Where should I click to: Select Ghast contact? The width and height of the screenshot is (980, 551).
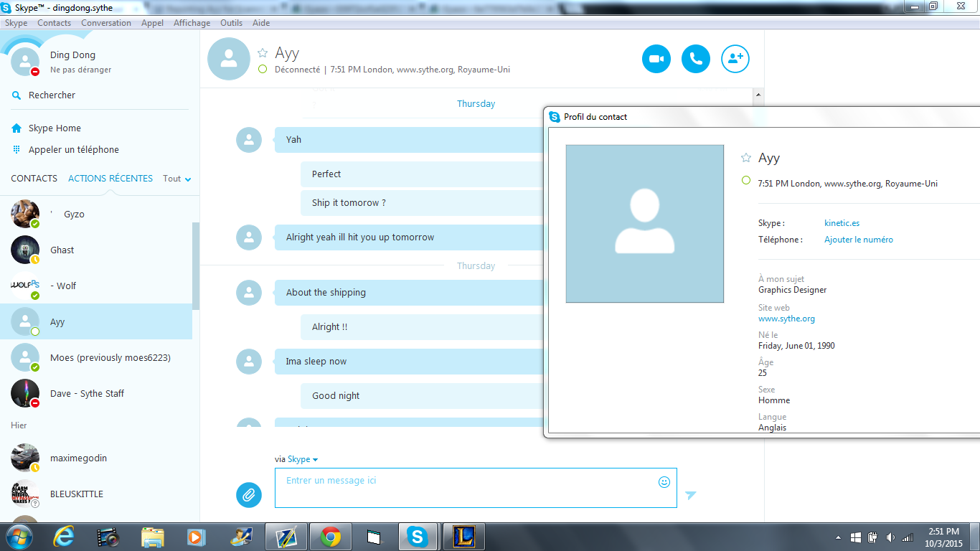[x=96, y=250]
